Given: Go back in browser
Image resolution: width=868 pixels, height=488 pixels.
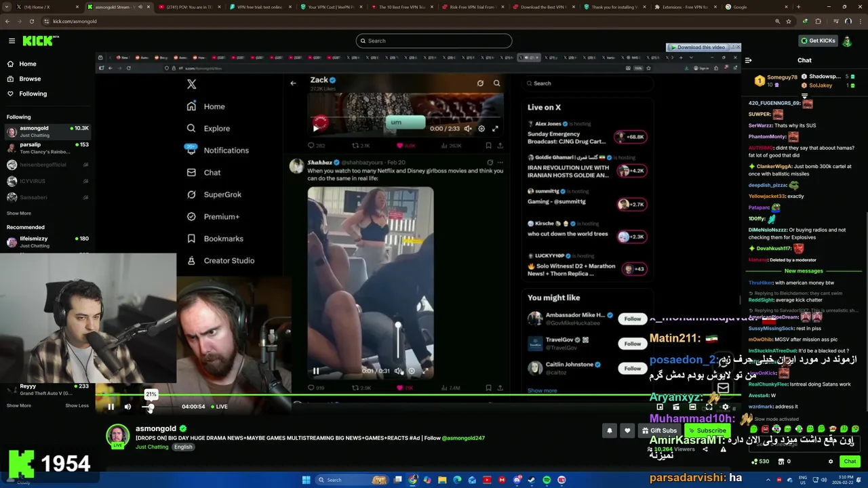Looking at the screenshot, I should (x=7, y=21).
